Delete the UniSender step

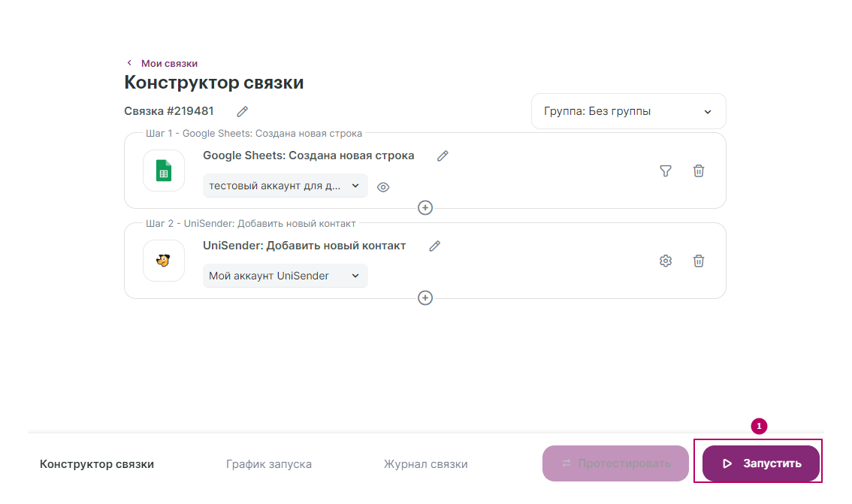click(x=699, y=261)
